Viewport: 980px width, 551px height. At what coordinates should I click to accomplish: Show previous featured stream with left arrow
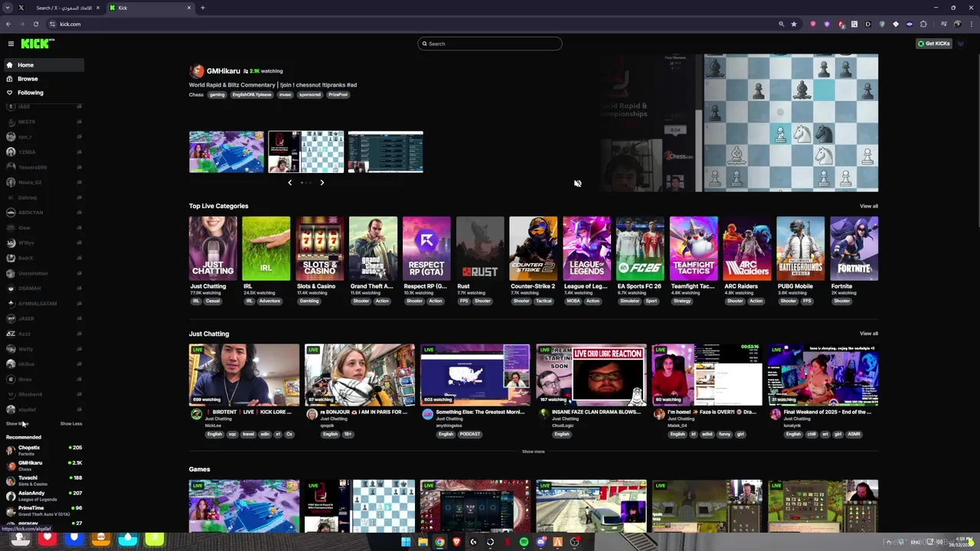pyautogui.click(x=289, y=183)
